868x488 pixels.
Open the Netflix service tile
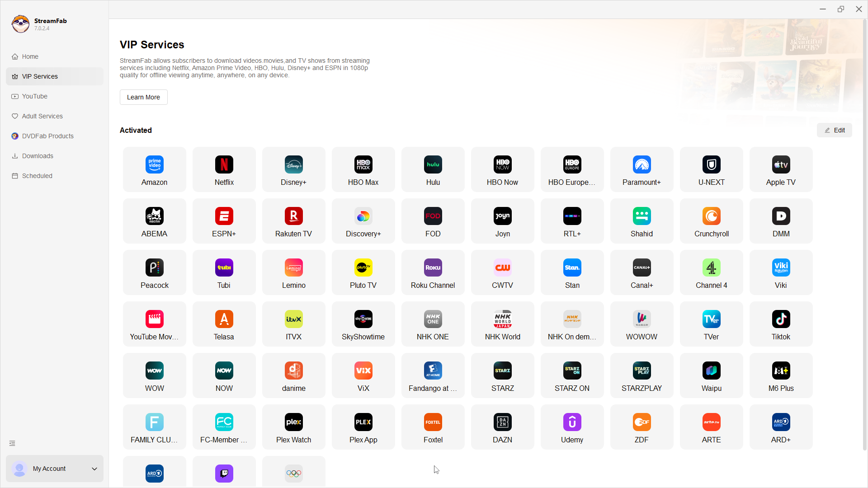(224, 169)
